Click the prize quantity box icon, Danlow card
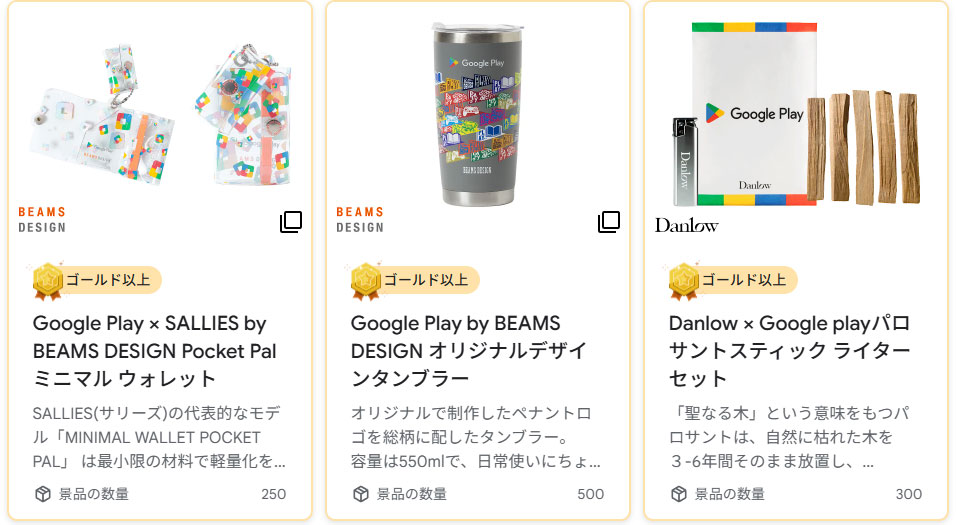 point(679,494)
